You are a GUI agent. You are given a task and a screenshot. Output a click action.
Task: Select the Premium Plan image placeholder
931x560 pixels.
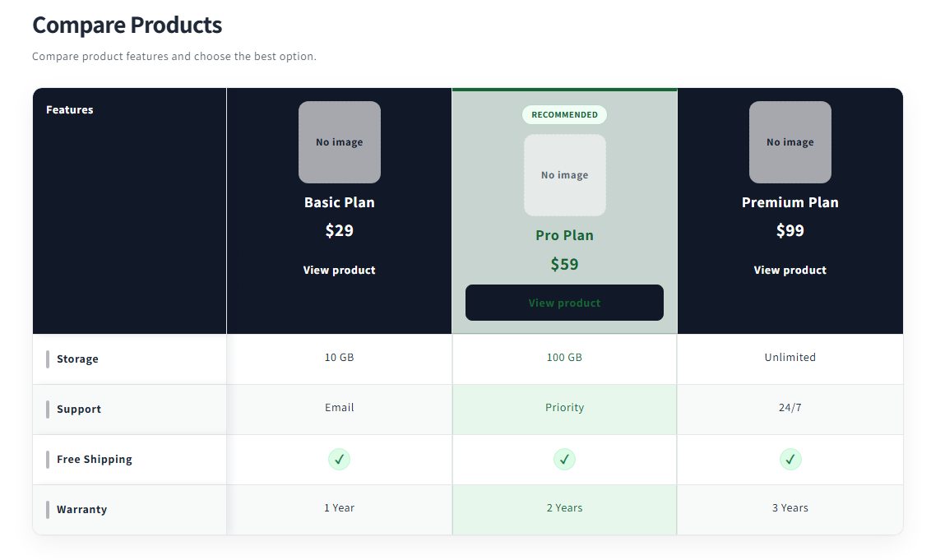790,142
